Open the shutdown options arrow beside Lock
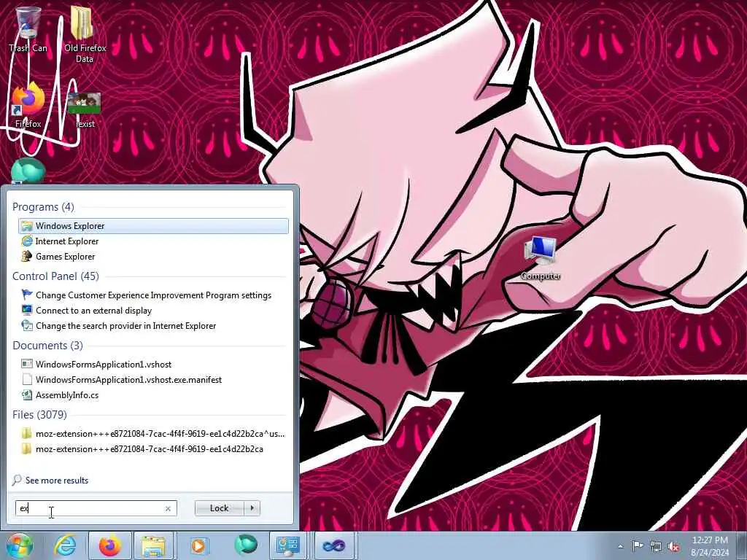Image resolution: width=747 pixels, height=560 pixels. [x=252, y=508]
